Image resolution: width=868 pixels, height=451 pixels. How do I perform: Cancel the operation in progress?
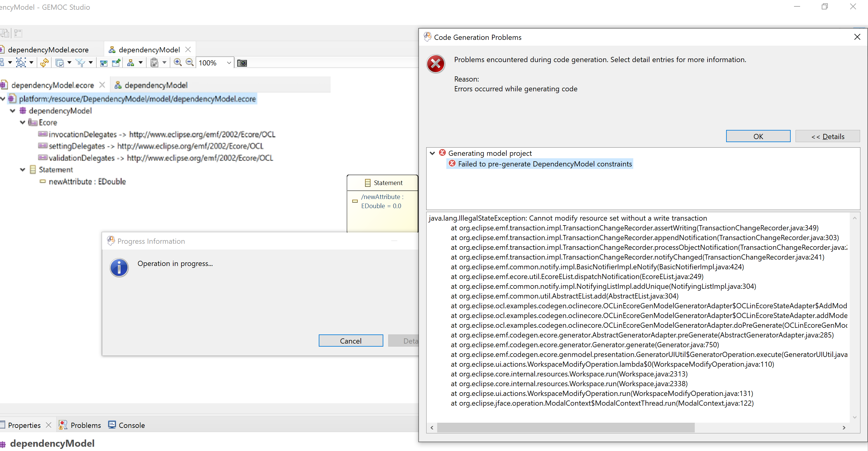pyautogui.click(x=350, y=341)
